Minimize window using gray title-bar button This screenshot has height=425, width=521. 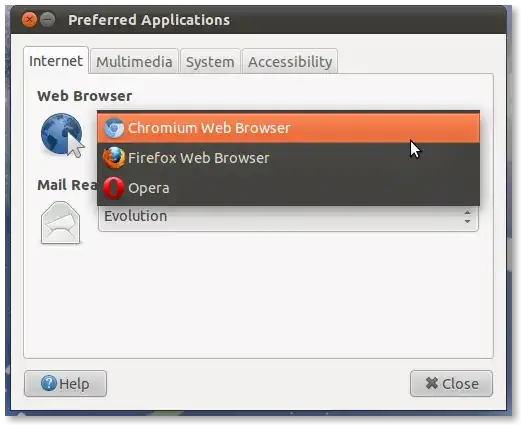pos(48,20)
